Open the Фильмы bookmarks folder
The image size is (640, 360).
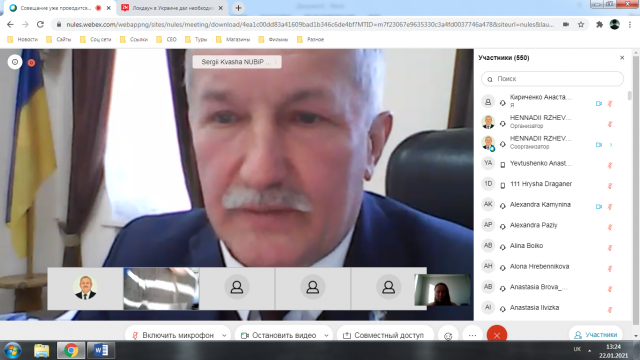pyautogui.click(x=273, y=40)
